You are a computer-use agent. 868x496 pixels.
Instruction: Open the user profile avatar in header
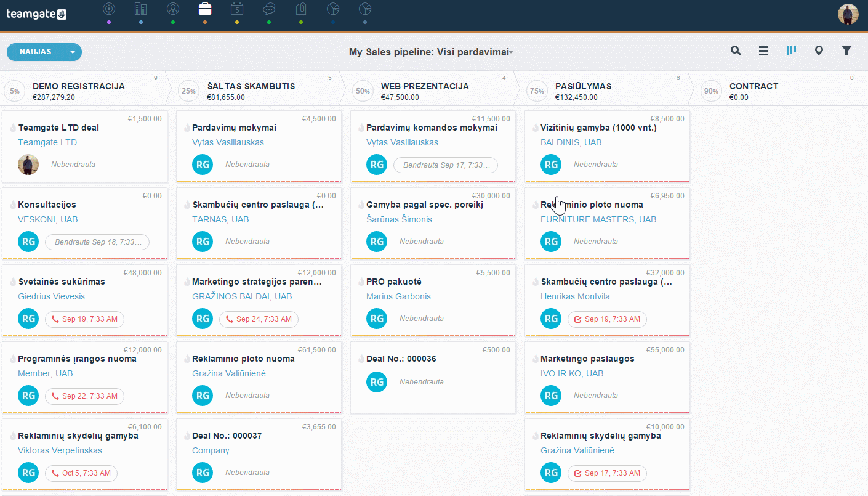(x=848, y=14)
